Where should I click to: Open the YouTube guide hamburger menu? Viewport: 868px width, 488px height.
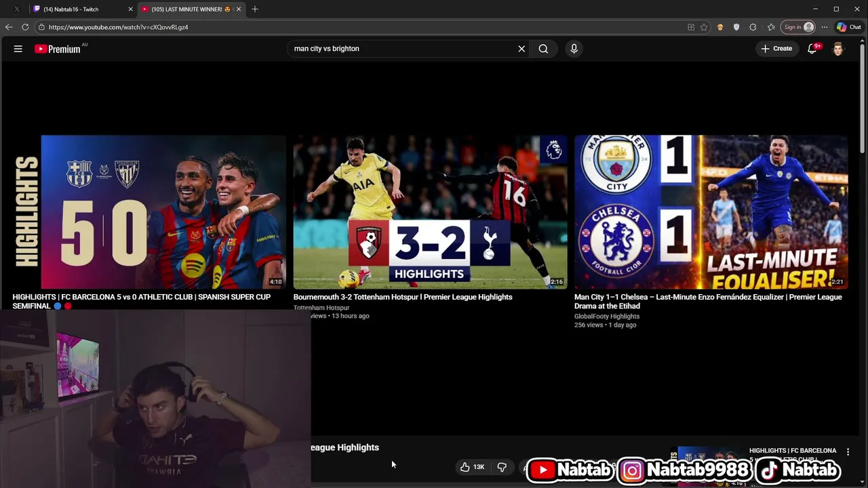coord(18,49)
